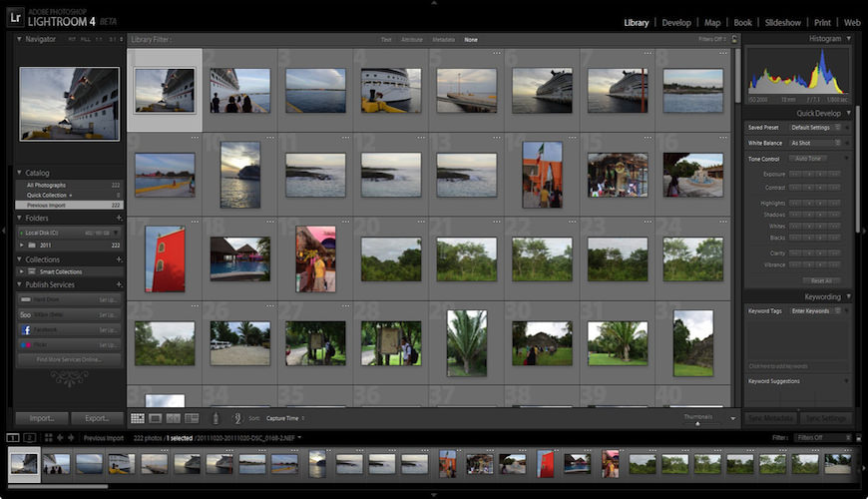Select the None option in Library Filter
Screen dimensions: 868x499
(471, 39)
